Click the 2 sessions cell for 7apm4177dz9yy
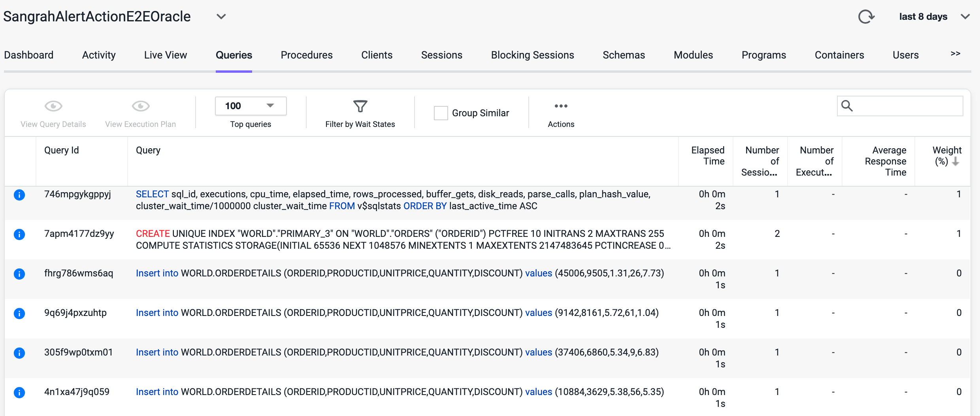The width and height of the screenshot is (980, 416). pos(777,234)
